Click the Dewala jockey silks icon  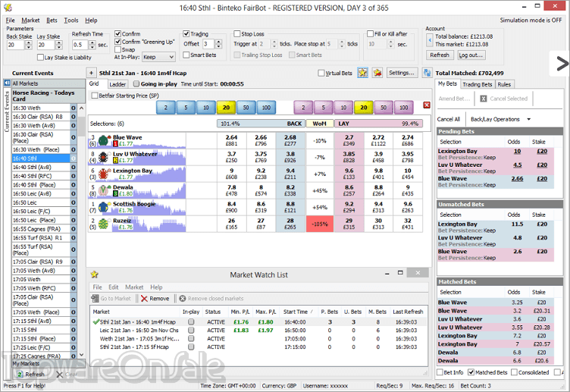104,190
